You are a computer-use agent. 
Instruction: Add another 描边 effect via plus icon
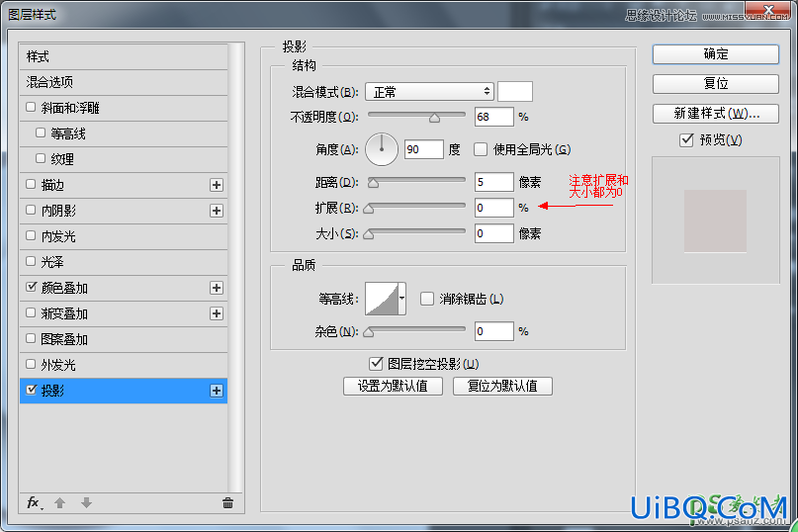[217, 185]
